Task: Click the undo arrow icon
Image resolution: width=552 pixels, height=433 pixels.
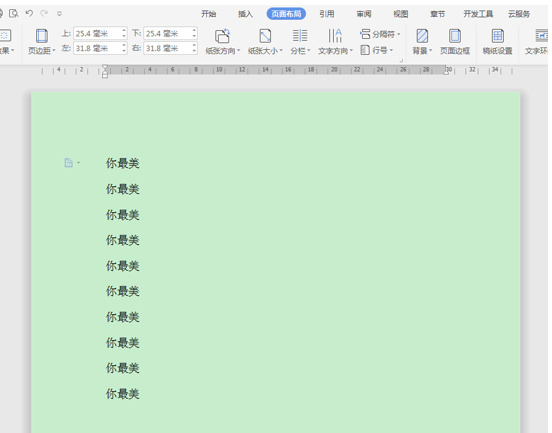Action: click(x=29, y=13)
